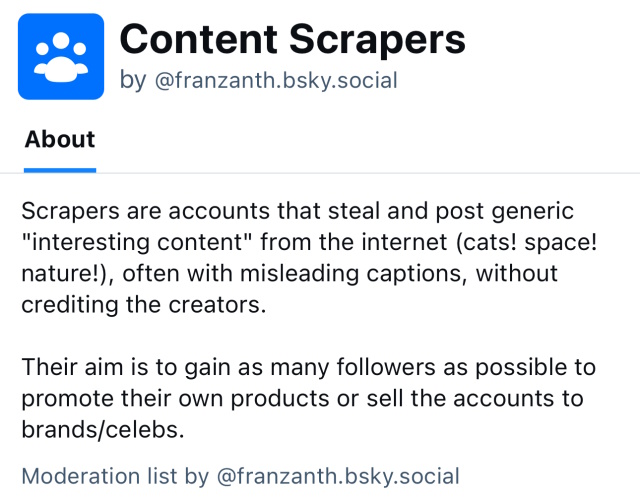Screen dimensions: 640x504
Task: Switch to the About tab
Action: coord(60,139)
